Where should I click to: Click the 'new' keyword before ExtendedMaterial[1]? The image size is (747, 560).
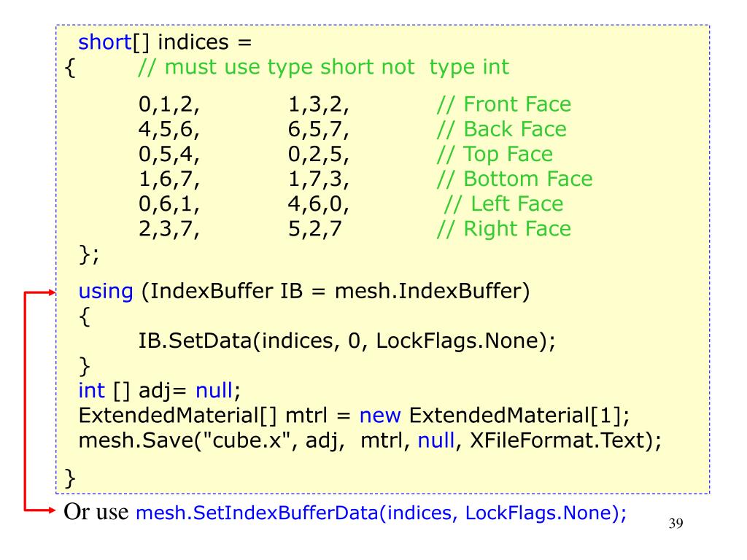pos(379,416)
